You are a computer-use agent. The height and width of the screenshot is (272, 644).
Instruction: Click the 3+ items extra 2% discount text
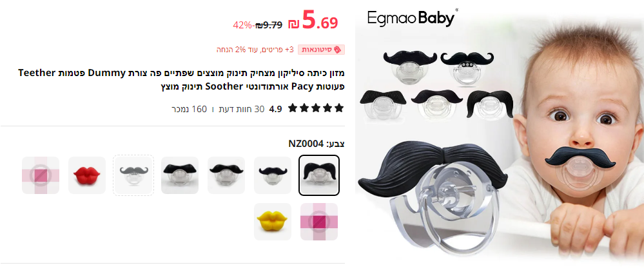click(255, 50)
